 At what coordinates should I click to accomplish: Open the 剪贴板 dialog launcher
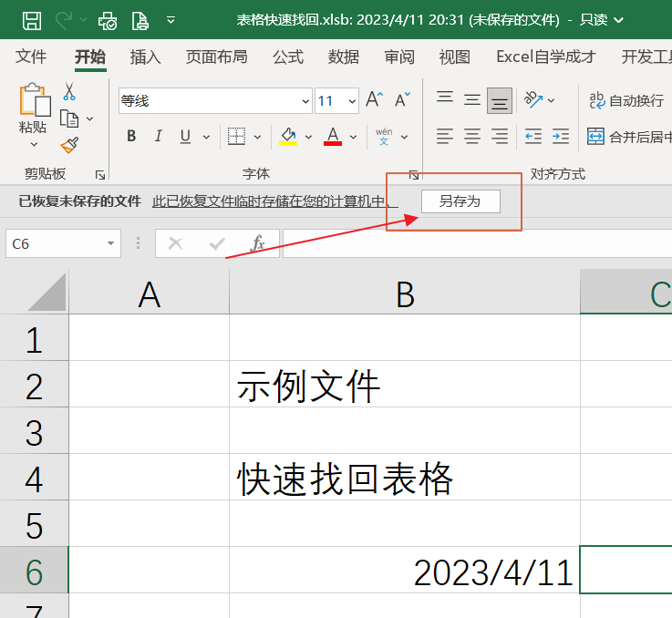(x=100, y=175)
